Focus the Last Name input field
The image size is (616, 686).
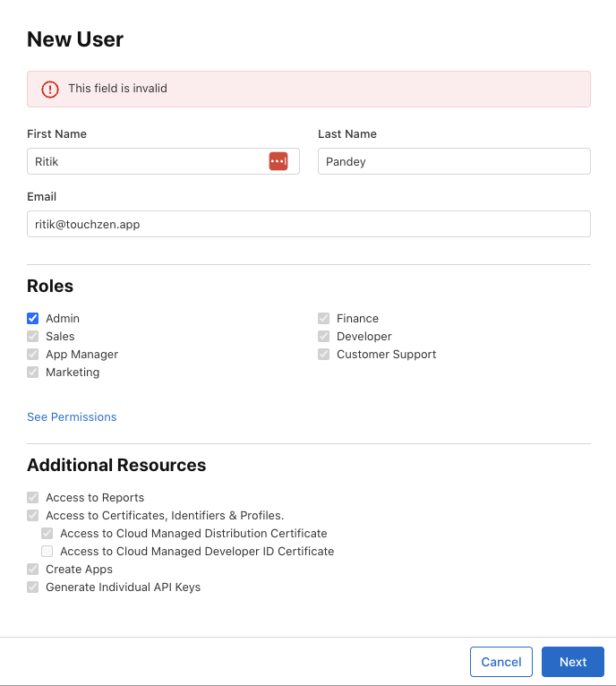[x=454, y=161]
